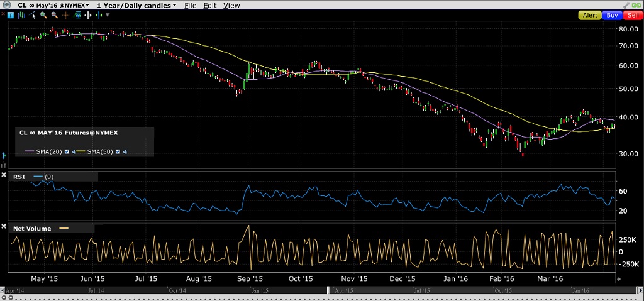Image resolution: width=644 pixels, height=301 pixels.
Task: Open the Edit menu
Action: click(210, 5)
